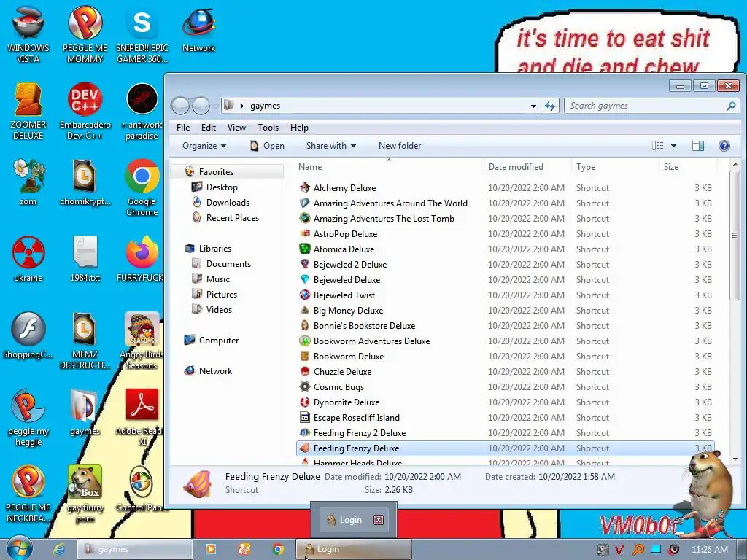Image resolution: width=747 pixels, height=560 pixels.
Task: Toggle the preview pane button
Action: [x=698, y=146]
